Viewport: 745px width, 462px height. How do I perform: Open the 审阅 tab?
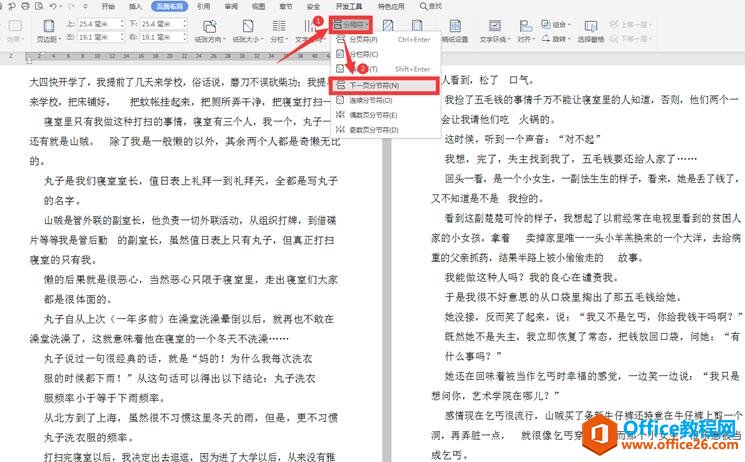[231, 6]
